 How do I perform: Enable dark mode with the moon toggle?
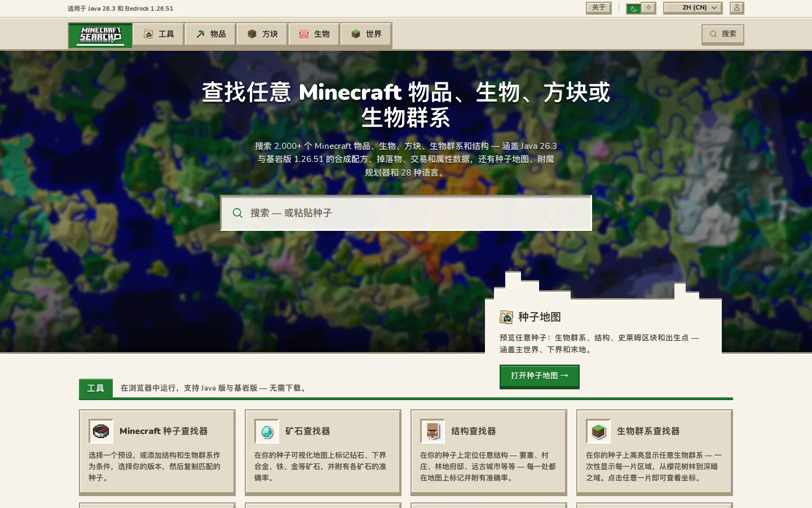[634, 8]
